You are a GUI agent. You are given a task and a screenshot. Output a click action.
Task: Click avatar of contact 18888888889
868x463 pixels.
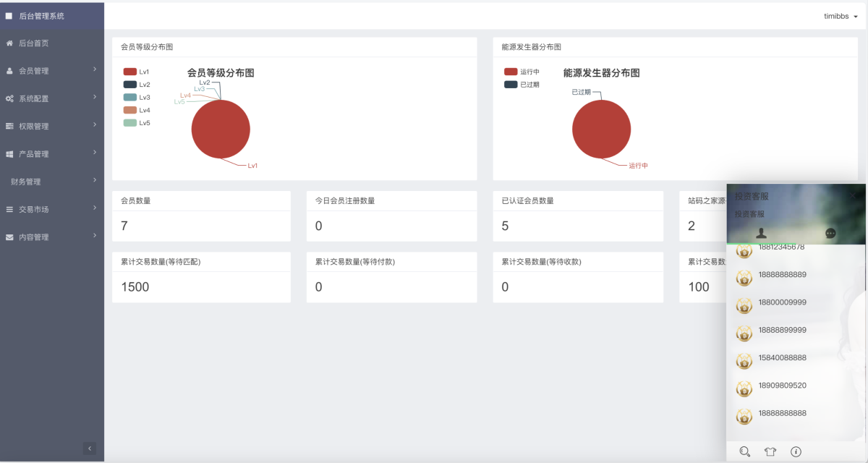click(744, 278)
